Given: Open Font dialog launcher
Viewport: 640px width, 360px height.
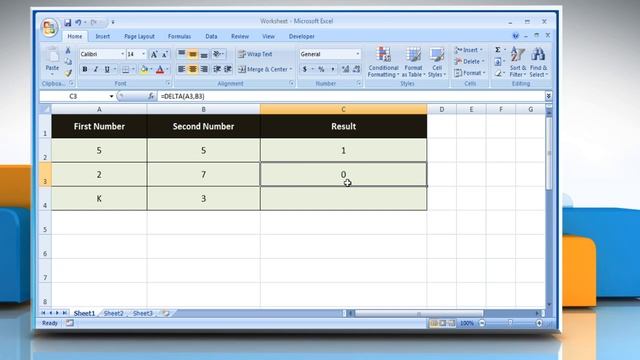Looking at the screenshot, I should [168, 83].
